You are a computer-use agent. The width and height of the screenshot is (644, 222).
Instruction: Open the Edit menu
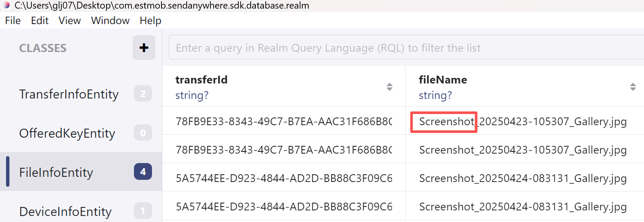[39, 21]
